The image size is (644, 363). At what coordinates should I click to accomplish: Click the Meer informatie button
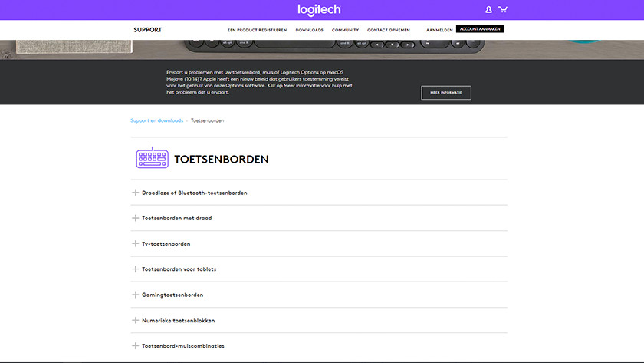tap(445, 93)
